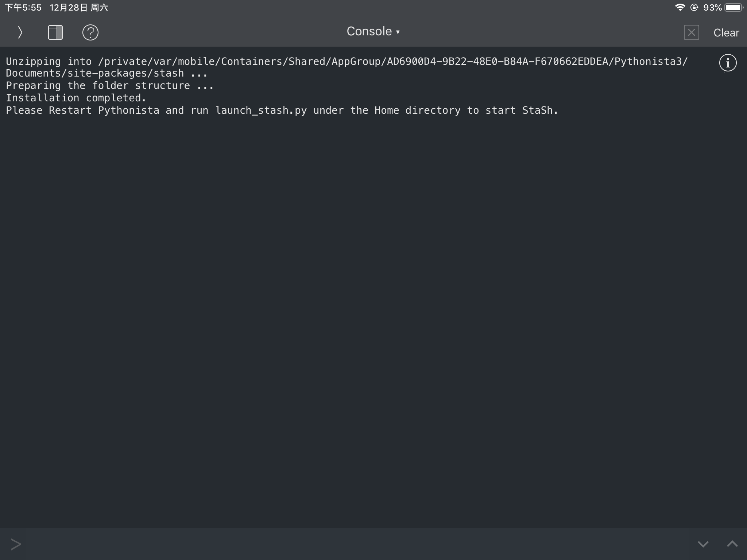This screenshot has height=560, width=747.
Task: Open the circled info icon
Action: [728, 63]
